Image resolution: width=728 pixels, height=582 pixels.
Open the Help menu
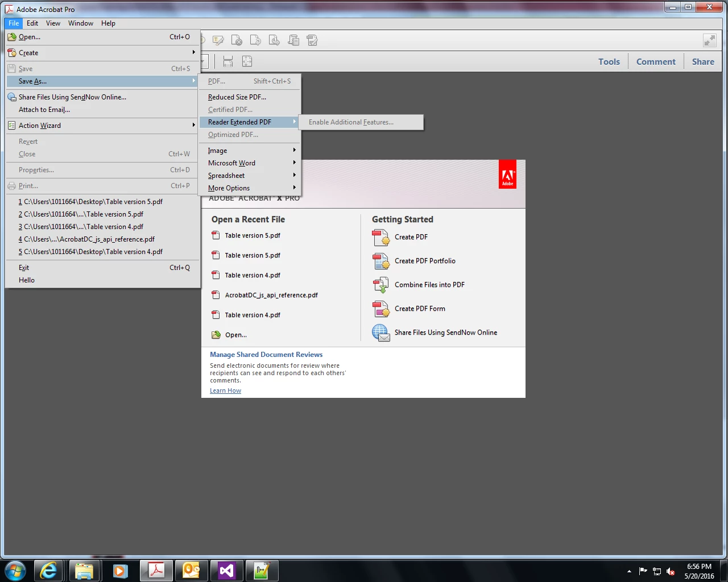[x=108, y=23]
